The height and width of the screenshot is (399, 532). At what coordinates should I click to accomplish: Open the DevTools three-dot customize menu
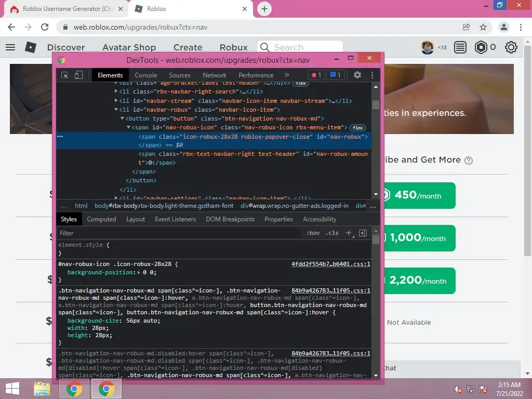[372, 75]
